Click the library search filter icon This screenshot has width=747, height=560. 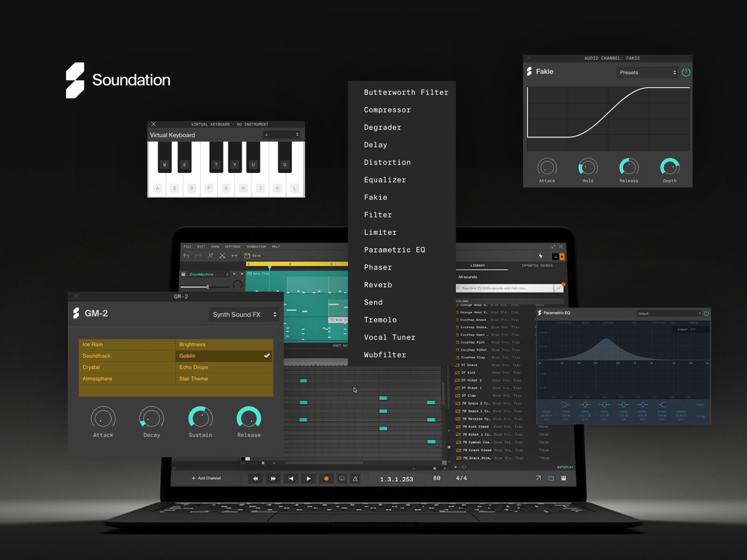pos(559,288)
